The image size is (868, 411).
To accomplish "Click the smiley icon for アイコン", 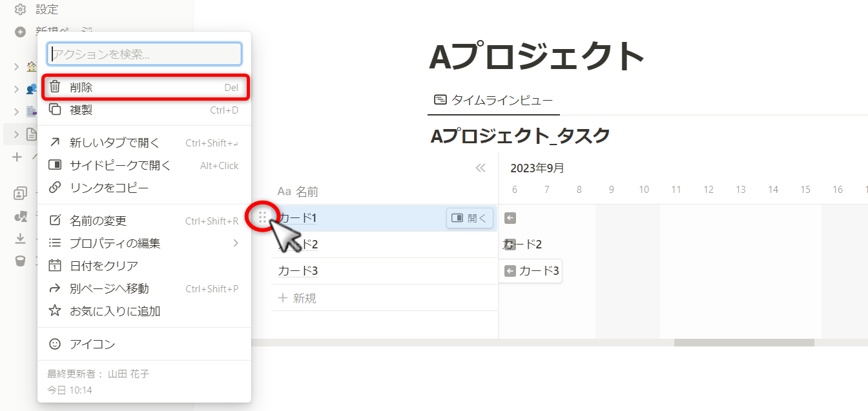I will [56, 344].
